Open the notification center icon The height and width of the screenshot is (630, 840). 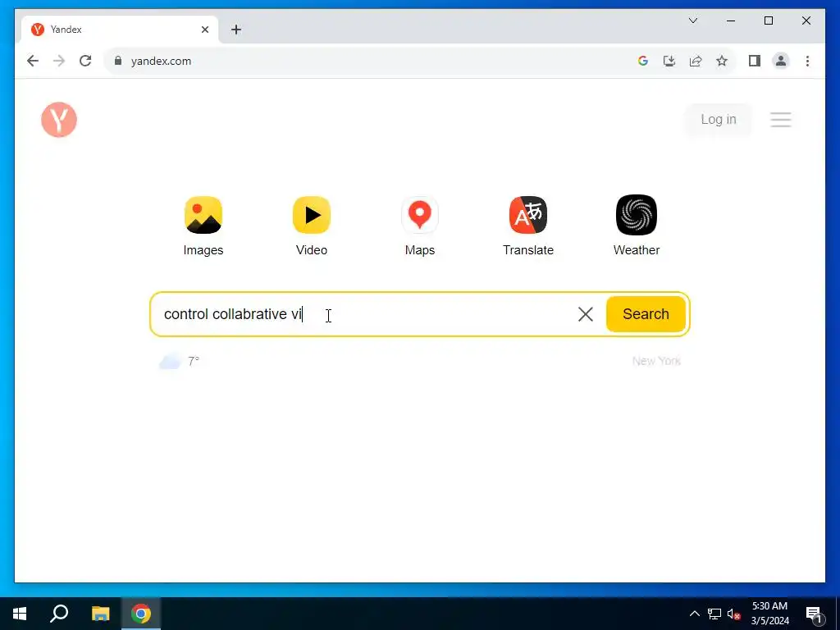[814, 614]
